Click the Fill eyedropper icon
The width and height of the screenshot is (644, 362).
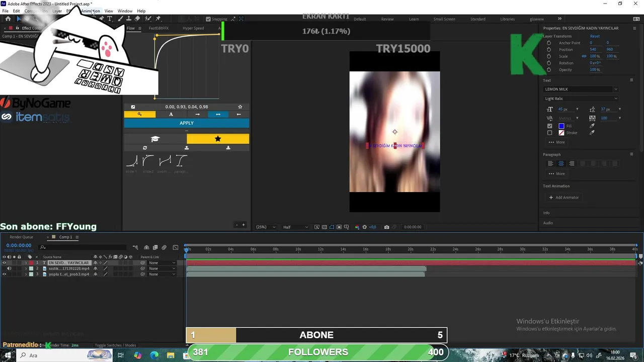pos(592,126)
